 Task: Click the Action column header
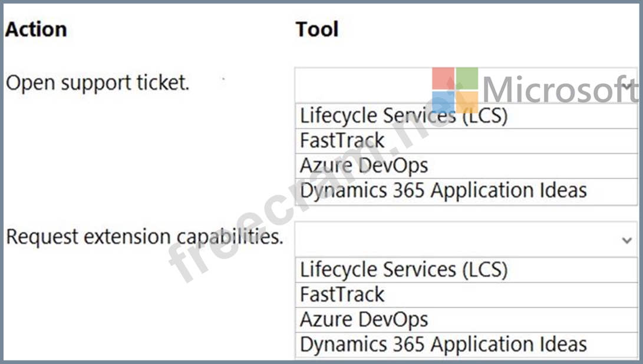click(x=36, y=29)
